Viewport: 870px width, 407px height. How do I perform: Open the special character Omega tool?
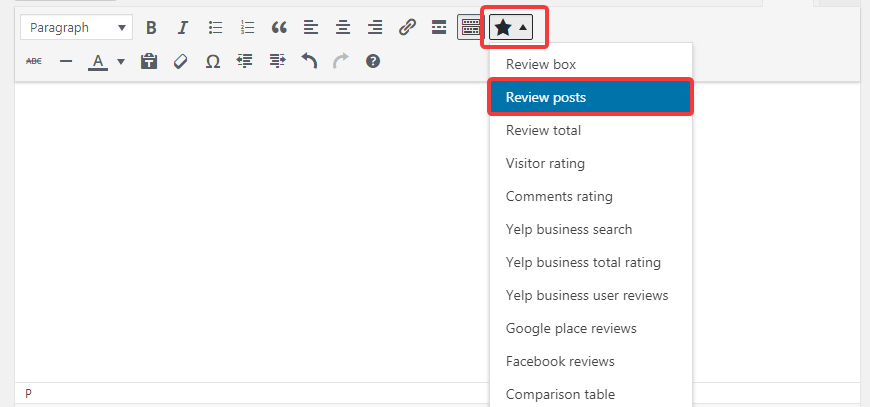click(x=213, y=62)
